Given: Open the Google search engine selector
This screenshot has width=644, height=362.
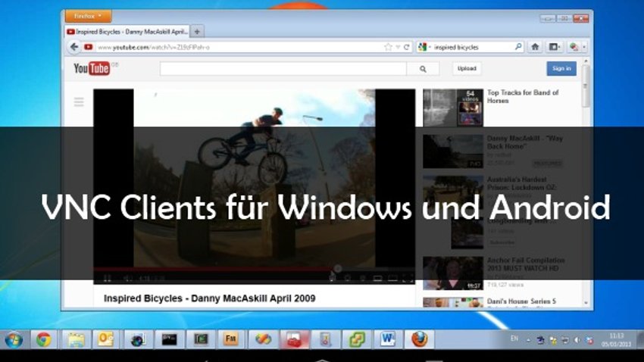Looking at the screenshot, I should coord(424,47).
